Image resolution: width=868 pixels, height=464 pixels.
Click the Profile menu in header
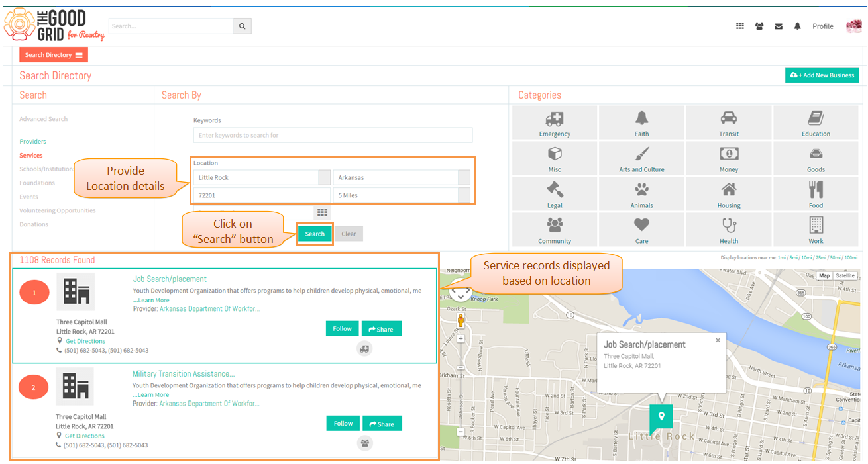point(823,26)
